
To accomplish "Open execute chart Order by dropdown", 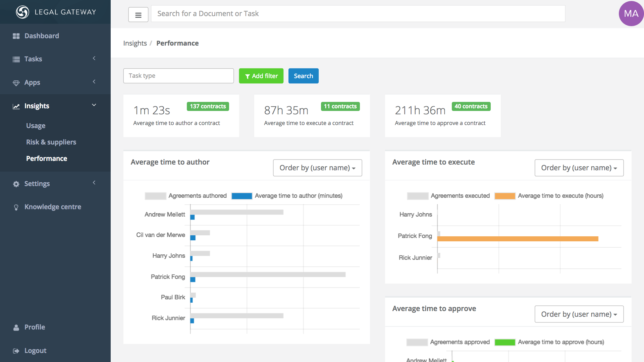I will [579, 168].
